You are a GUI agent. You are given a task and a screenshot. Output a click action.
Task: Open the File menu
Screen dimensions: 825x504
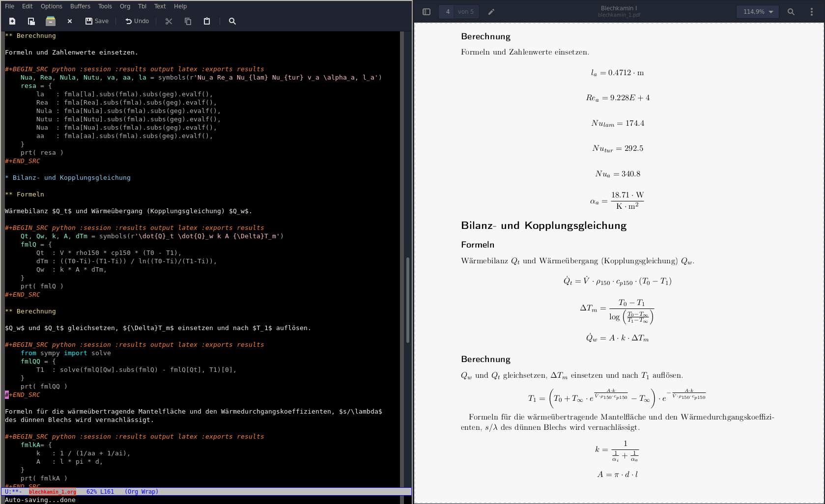coord(9,6)
